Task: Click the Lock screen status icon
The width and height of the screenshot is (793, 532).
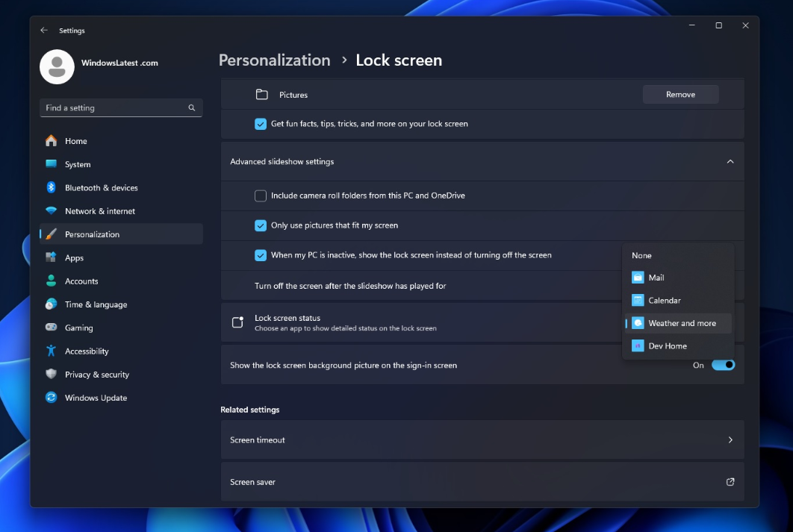Action: coord(237,322)
